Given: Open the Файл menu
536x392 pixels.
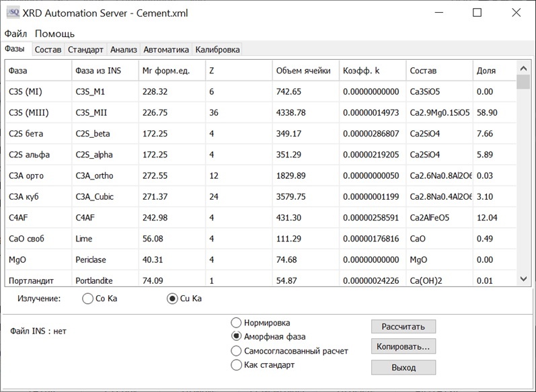Looking at the screenshot, I should click(x=15, y=34).
